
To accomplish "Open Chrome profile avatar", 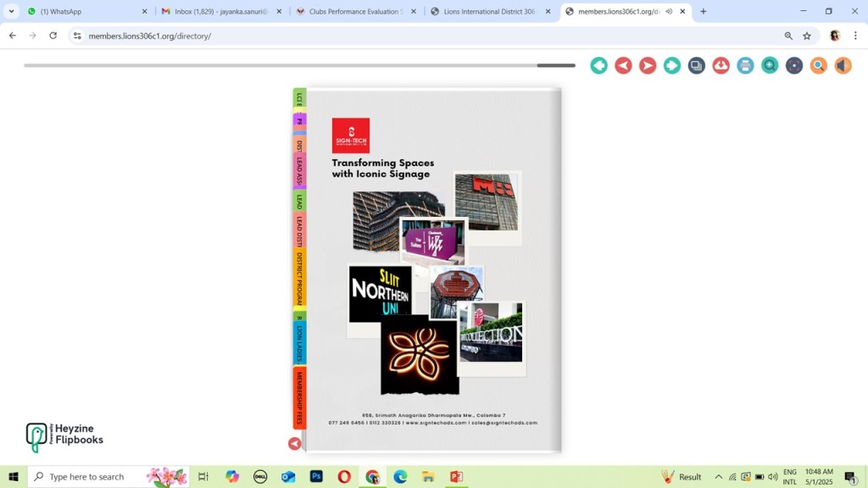I will pos(835,36).
